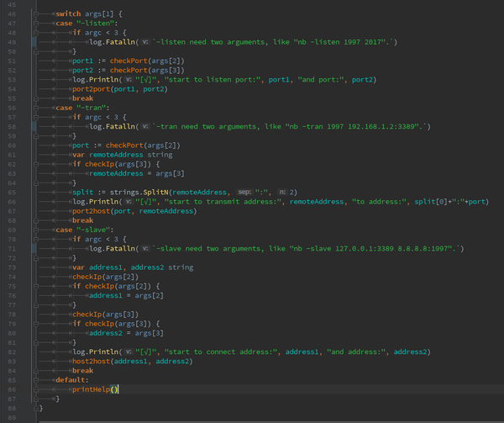Click the "start to transmit address:" string
The width and height of the screenshot is (504, 423).
pyautogui.click(x=223, y=202)
